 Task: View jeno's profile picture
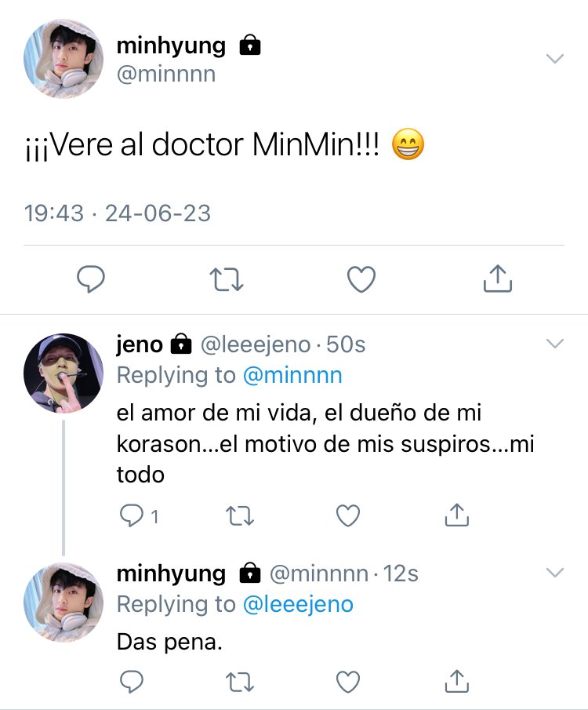[x=64, y=373]
